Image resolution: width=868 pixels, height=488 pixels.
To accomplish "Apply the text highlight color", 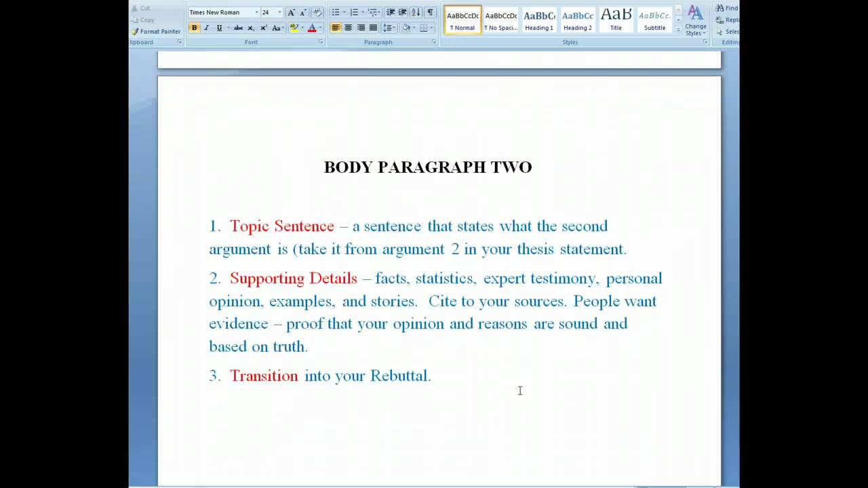I will 294,28.
